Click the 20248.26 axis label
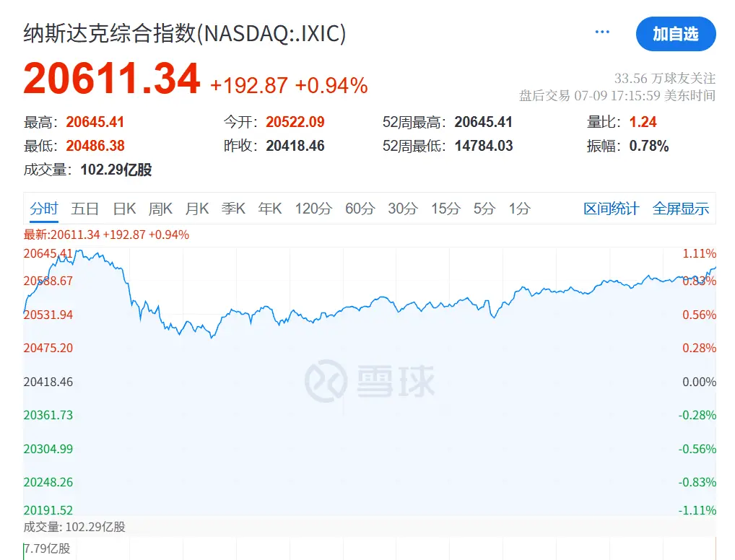 [x=48, y=482]
